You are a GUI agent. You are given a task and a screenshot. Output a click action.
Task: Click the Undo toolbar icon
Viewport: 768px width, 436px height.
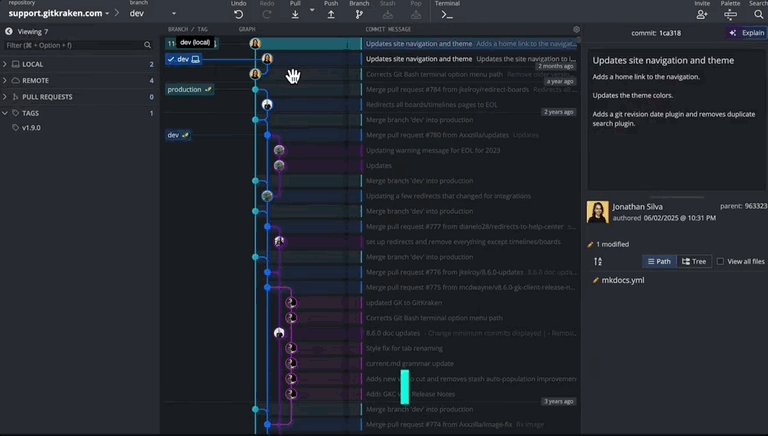click(x=238, y=14)
